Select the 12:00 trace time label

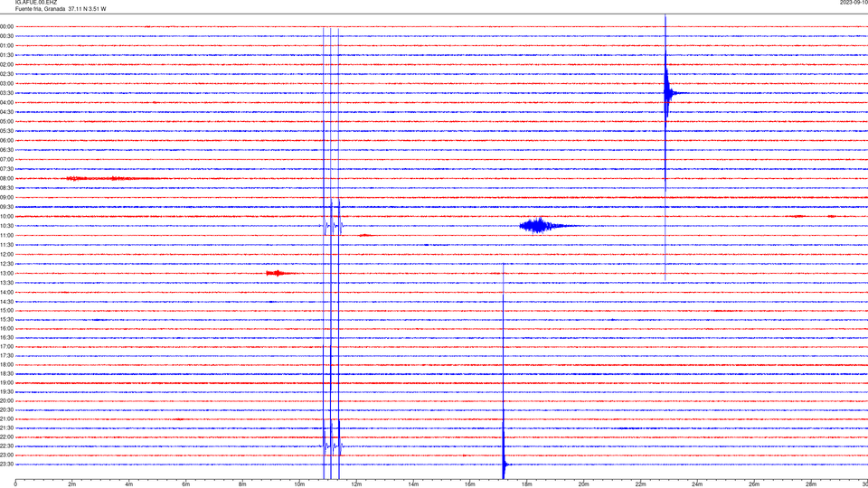click(6, 255)
